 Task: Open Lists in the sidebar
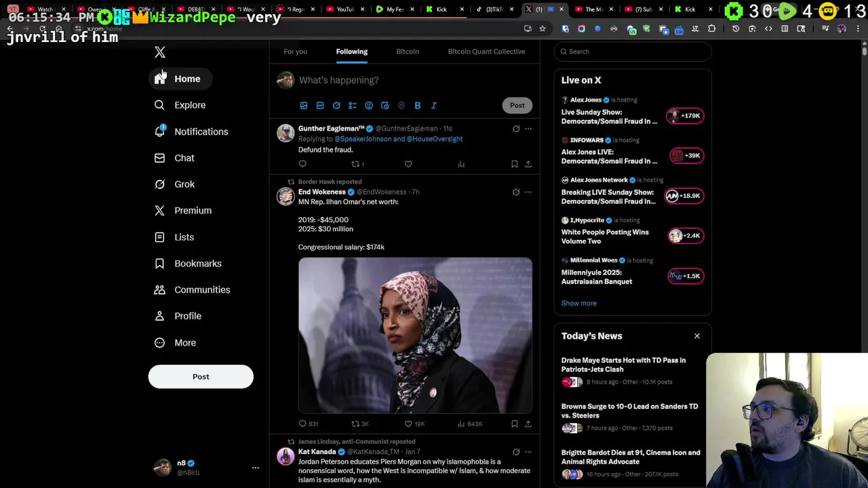coord(174,237)
